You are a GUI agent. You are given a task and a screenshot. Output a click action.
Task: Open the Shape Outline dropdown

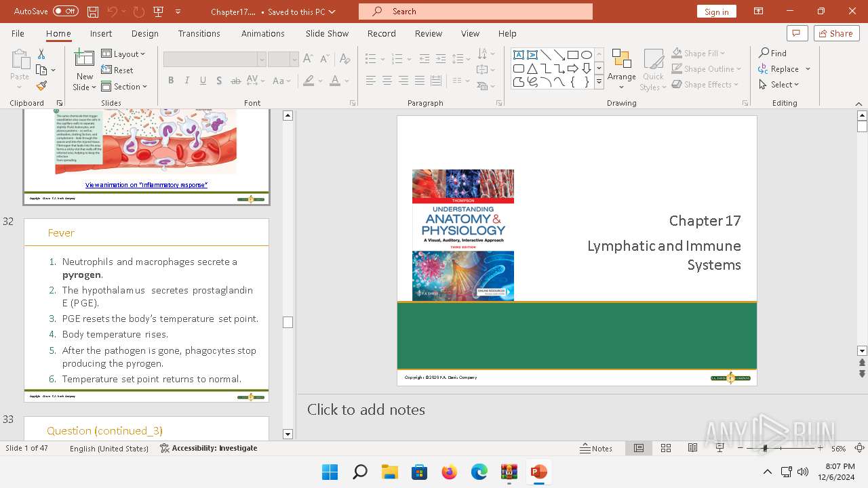click(x=707, y=68)
